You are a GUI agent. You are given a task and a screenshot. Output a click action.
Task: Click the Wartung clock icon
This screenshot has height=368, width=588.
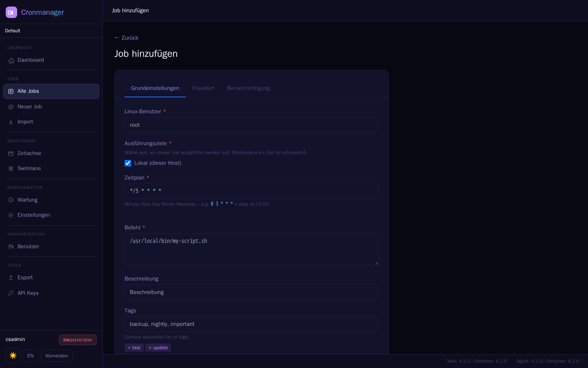(x=11, y=200)
